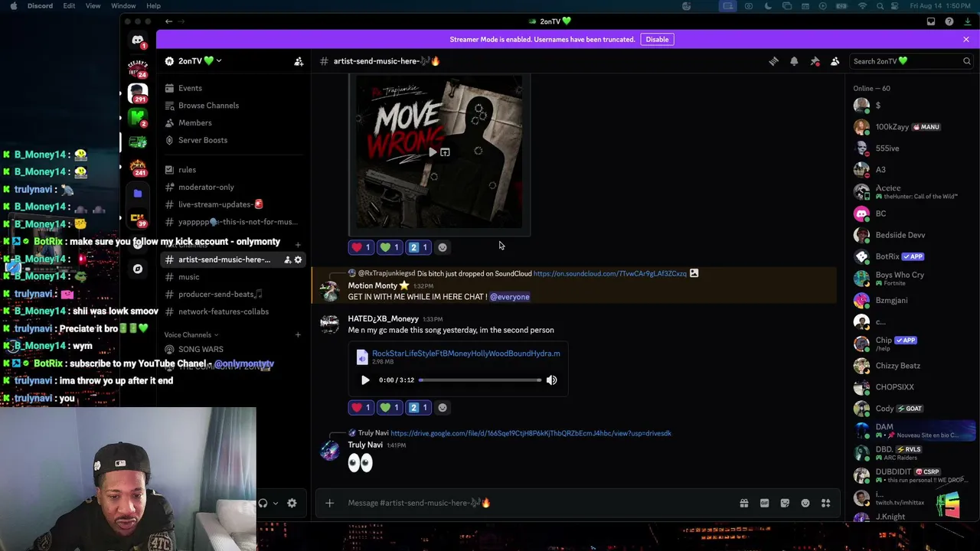Create a new text channel with plus
Image resolution: width=980 pixels, height=551 pixels.
click(298, 244)
